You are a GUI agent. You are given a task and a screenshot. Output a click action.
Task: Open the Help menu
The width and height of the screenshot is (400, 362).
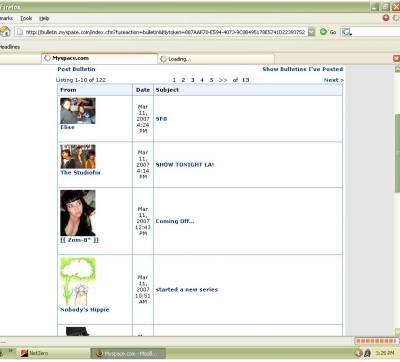tap(44, 18)
